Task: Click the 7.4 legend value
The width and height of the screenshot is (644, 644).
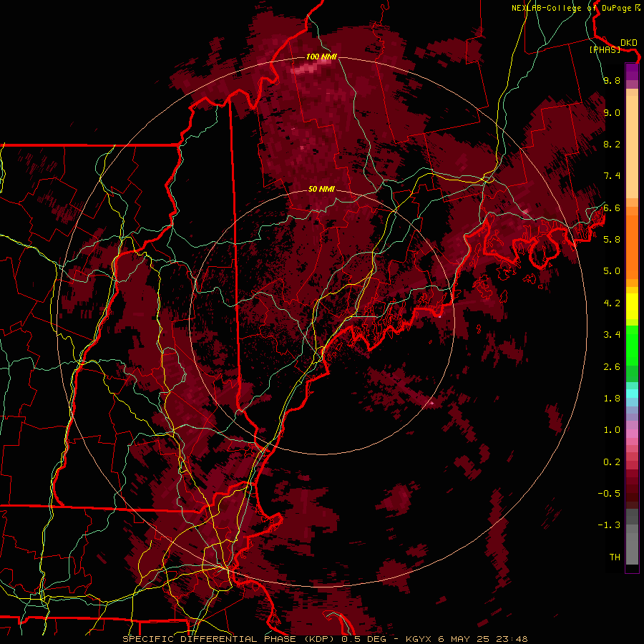Action: 612,176
